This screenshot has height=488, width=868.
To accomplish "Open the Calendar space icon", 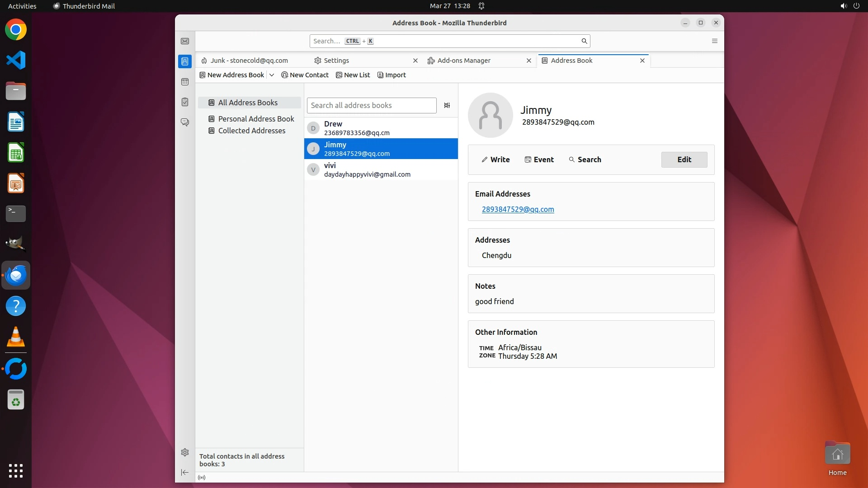I will point(185,82).
